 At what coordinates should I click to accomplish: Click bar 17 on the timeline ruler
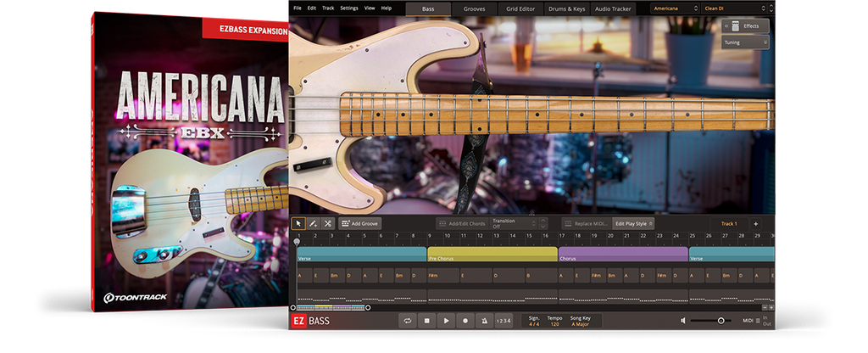pyautogui.click(x=562, y=236)
